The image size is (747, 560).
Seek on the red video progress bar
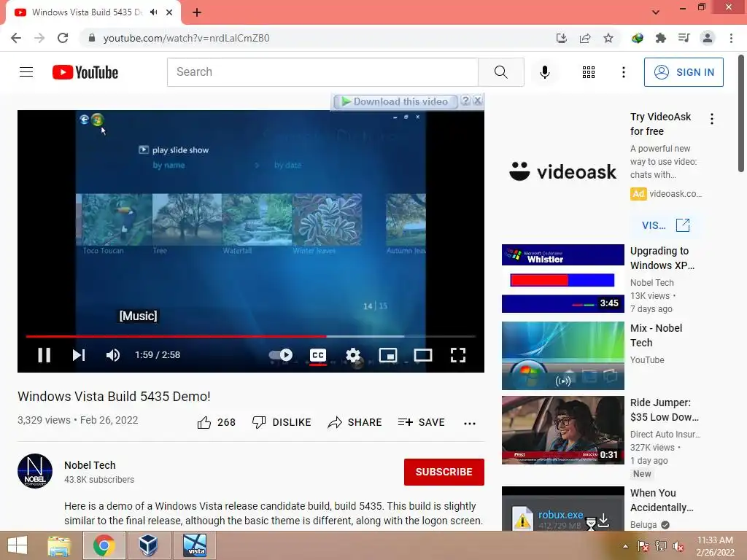point(251,336)
